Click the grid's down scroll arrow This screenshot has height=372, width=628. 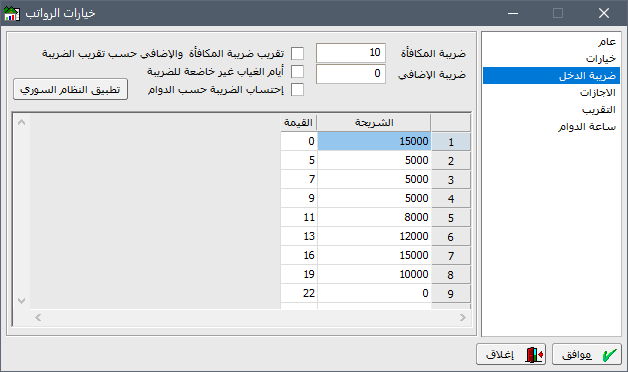pos(22,301)
